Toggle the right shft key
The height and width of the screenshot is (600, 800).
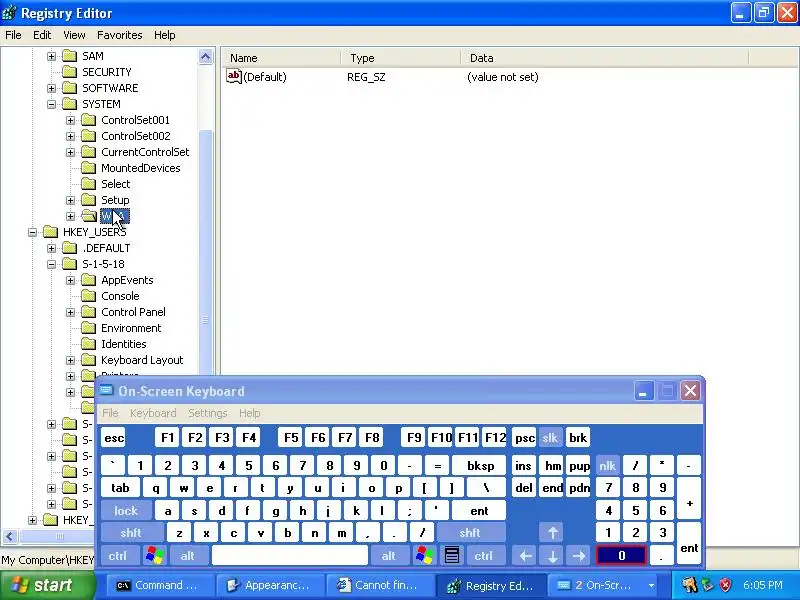point(470,533)
